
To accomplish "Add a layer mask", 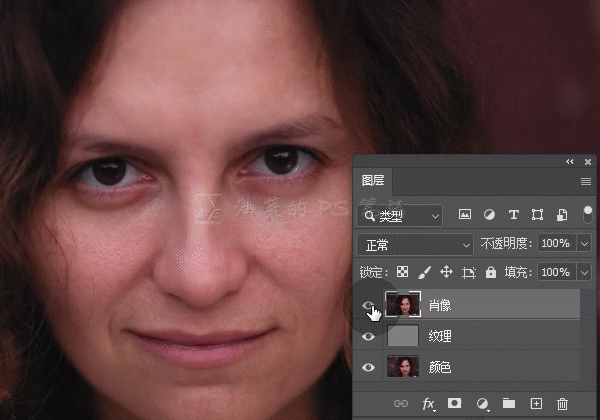I will [455, 403].
